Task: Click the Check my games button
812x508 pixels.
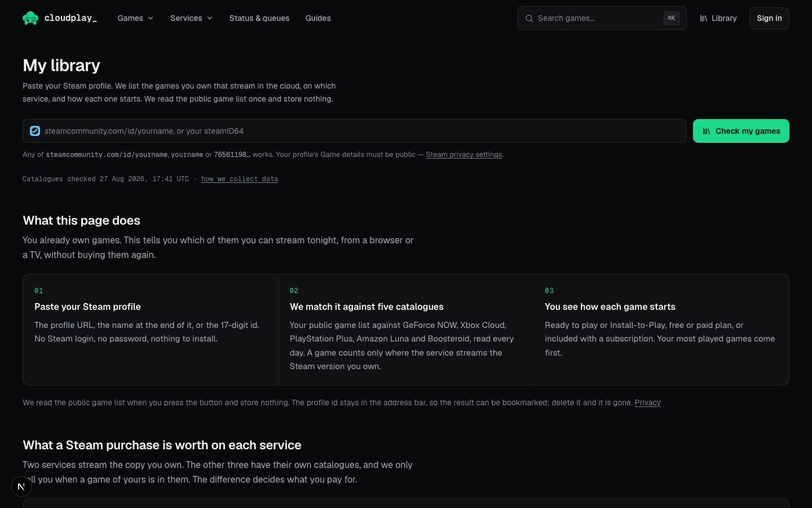Action: 741,131
